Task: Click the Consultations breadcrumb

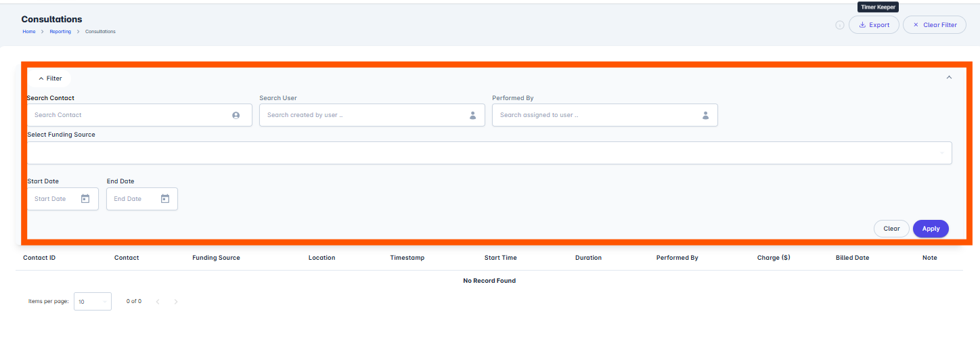Action: coord(100,32)
